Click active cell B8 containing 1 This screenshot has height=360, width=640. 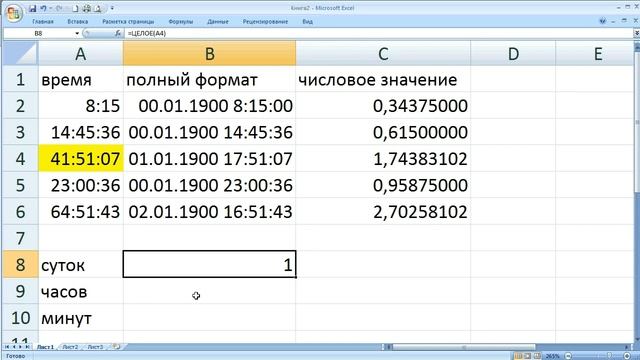209,264
